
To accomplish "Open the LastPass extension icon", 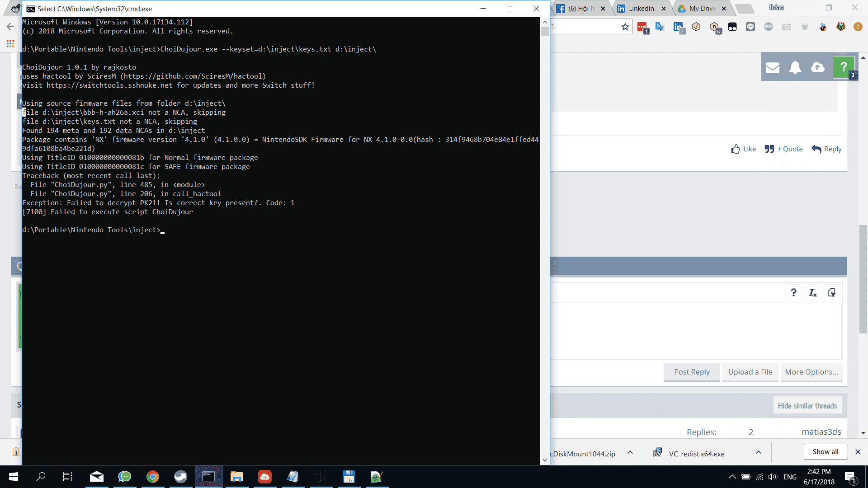I will click(x=642, y=28).
